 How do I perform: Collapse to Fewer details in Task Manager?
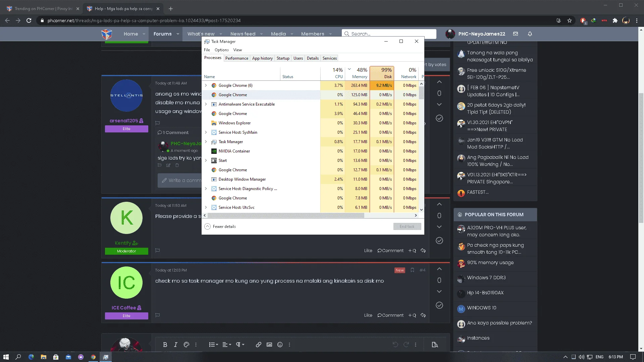point(220,227)
